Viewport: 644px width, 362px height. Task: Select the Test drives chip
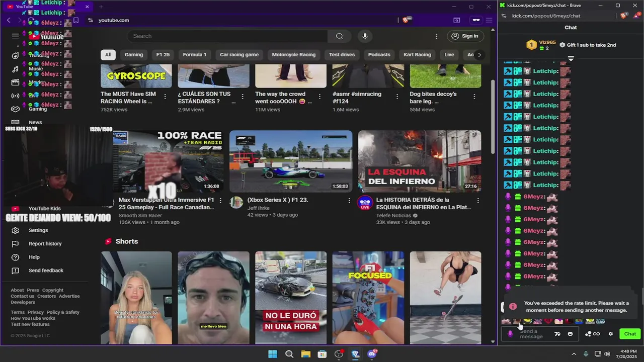tap(342, 55)
